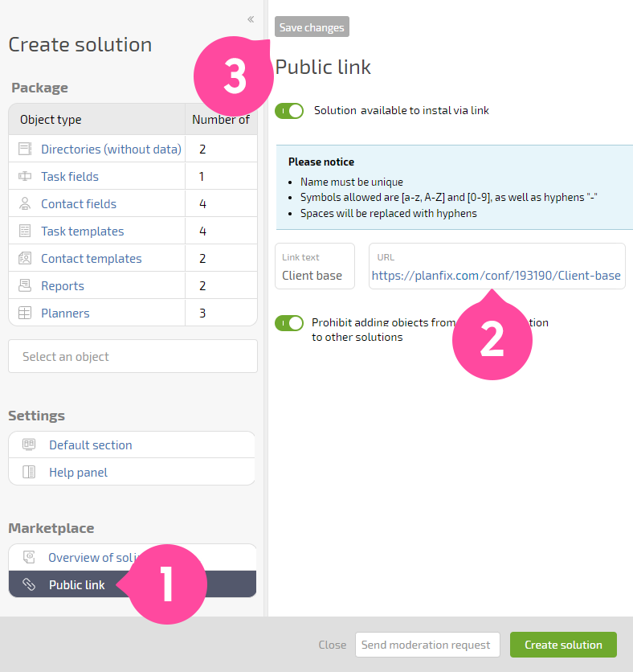This screenshot has width=633, height=672.
Task: Click the Default section settings icon
Action: tap(29, 445)
